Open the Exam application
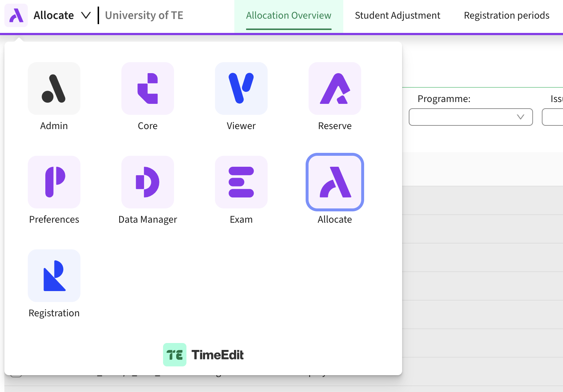563x392 pixels. point(241,182)
